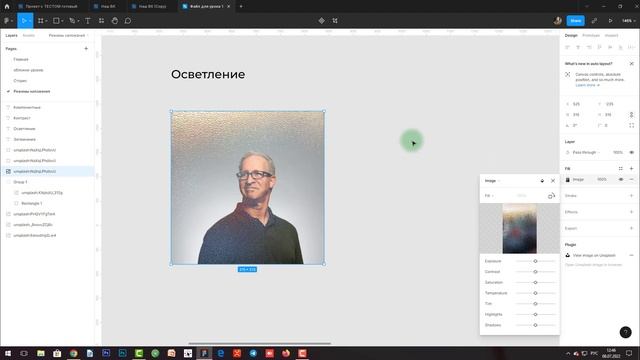This screenshot has width=640, height=360.
Task: Click the Saturation slider handle
Action: [x=535, y=282]
